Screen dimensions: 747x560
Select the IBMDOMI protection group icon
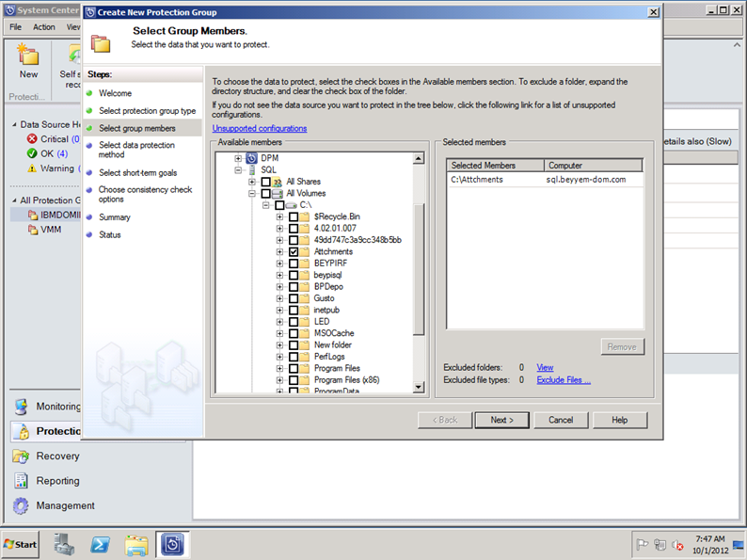coord(33,215)
